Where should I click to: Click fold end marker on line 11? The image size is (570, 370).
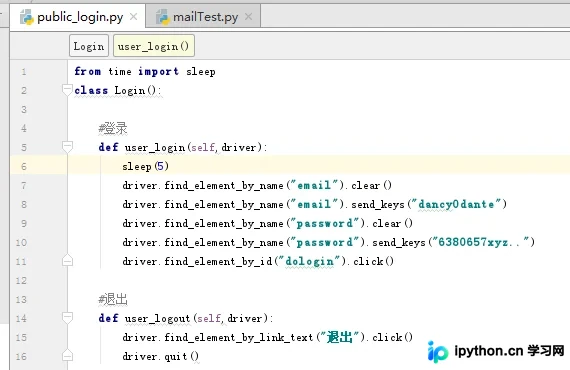pos(67,260)
